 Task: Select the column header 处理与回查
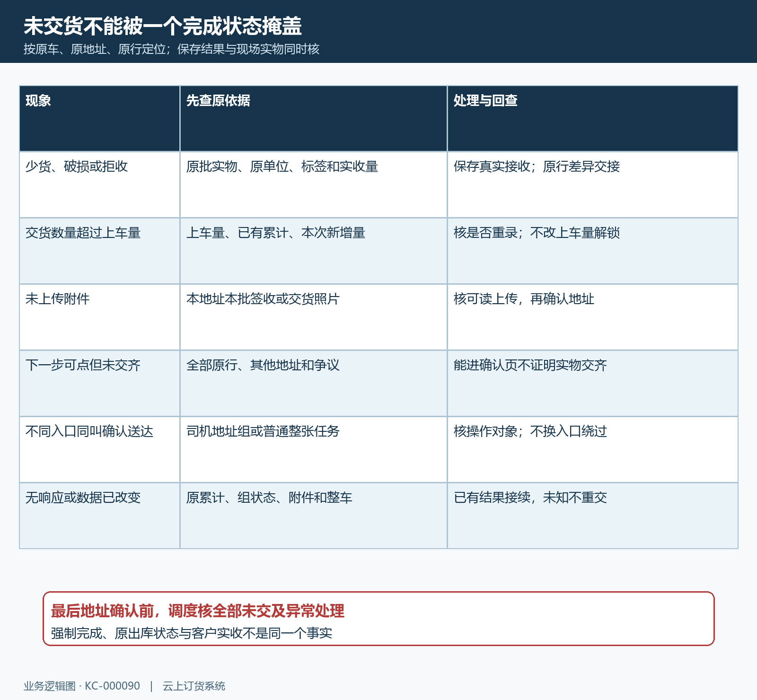click(592, 119)
